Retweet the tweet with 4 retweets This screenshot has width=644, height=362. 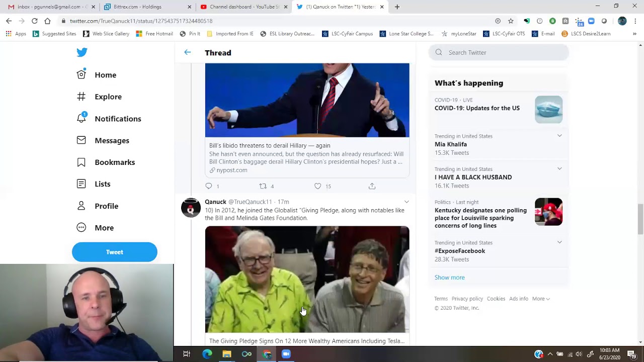[263, 186]
